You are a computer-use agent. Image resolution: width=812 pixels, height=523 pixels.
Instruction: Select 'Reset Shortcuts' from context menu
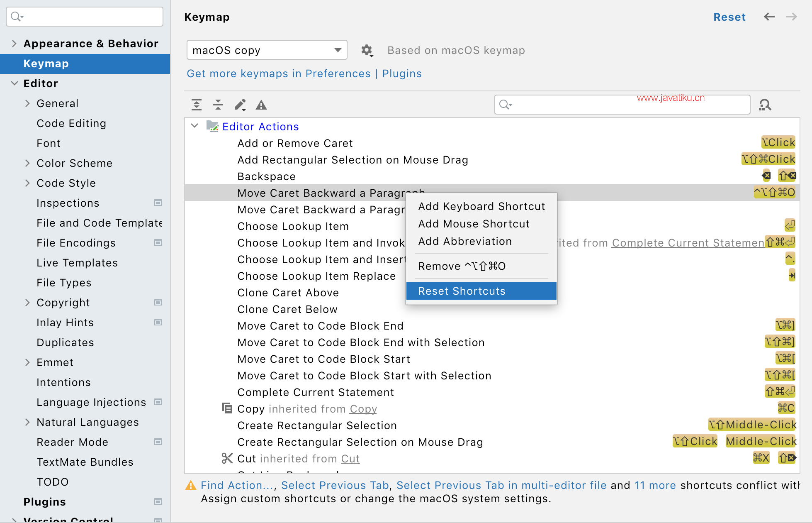click(x=461, y=290)
